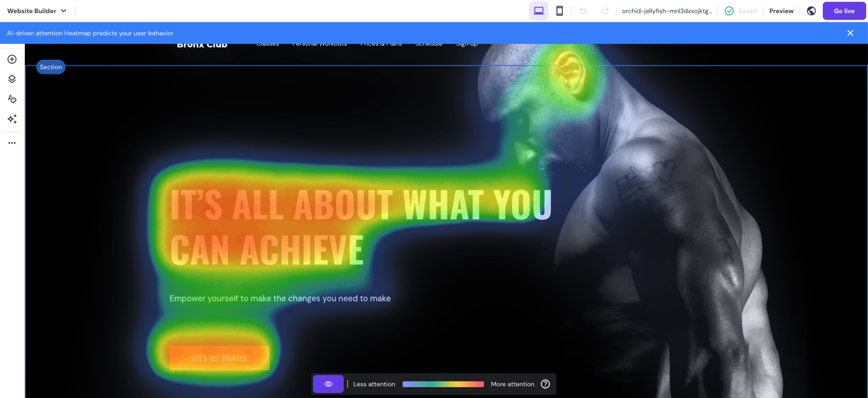Switch to desktop view mode
This screenshot has width=868, height=398.
click(x=538, y=10)
